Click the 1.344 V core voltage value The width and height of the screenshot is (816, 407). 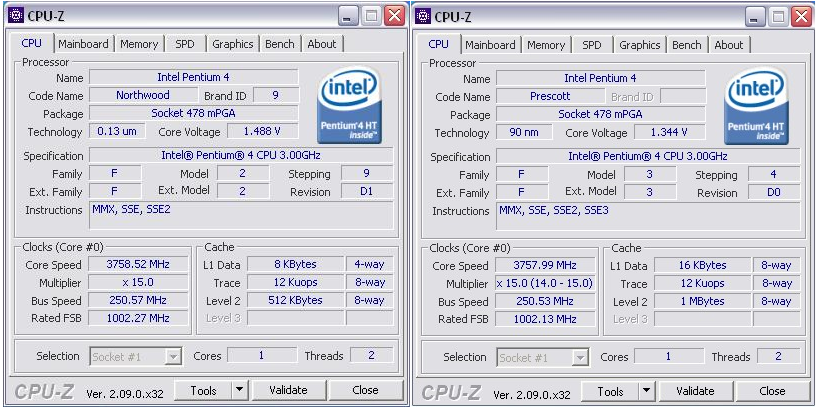tap(670, 133)
